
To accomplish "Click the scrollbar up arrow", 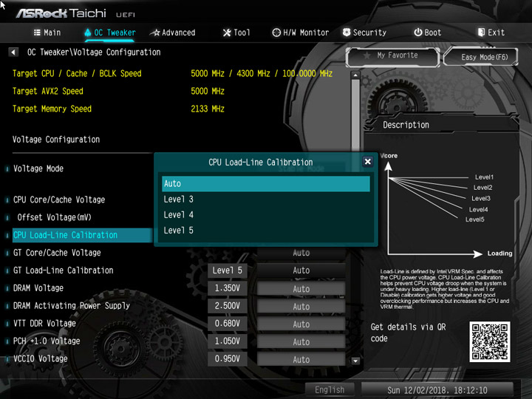I will [x=355, y=75].
